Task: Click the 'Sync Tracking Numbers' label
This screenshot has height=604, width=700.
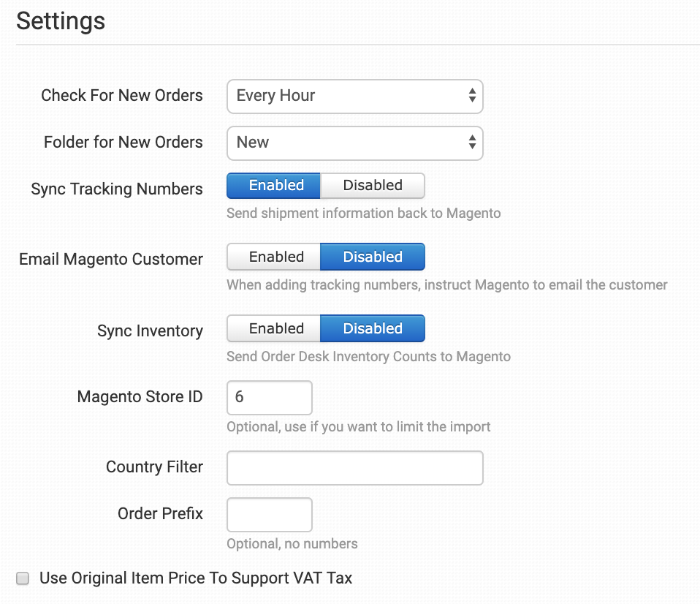Action: [x=117, y=189]
